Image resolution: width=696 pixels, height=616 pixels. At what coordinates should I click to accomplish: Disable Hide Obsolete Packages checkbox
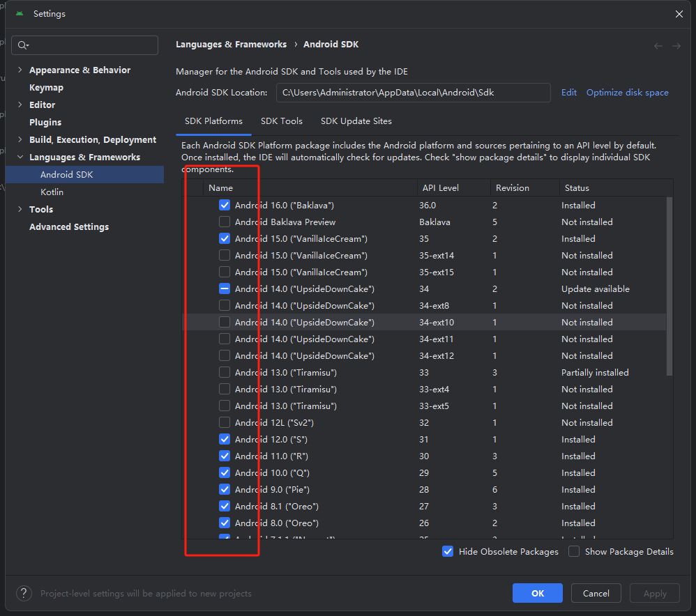[448, 551]
